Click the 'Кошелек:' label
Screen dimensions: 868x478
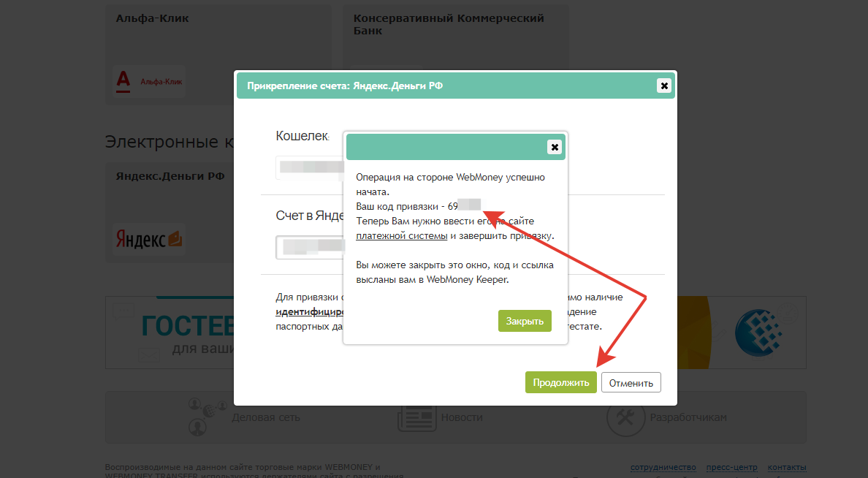[302, 136]
